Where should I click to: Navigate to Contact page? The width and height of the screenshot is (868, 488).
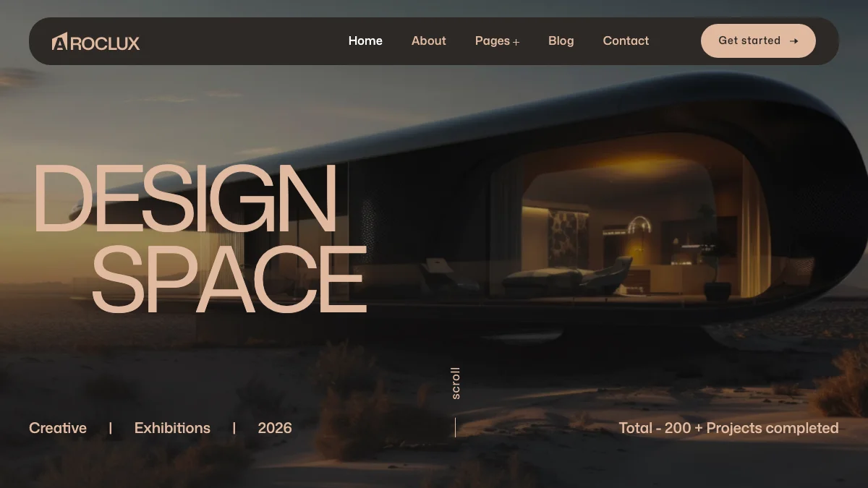(626, 40)
